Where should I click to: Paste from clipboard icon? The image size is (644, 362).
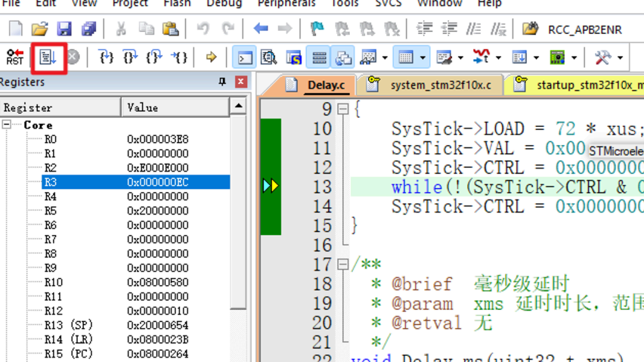170,29
